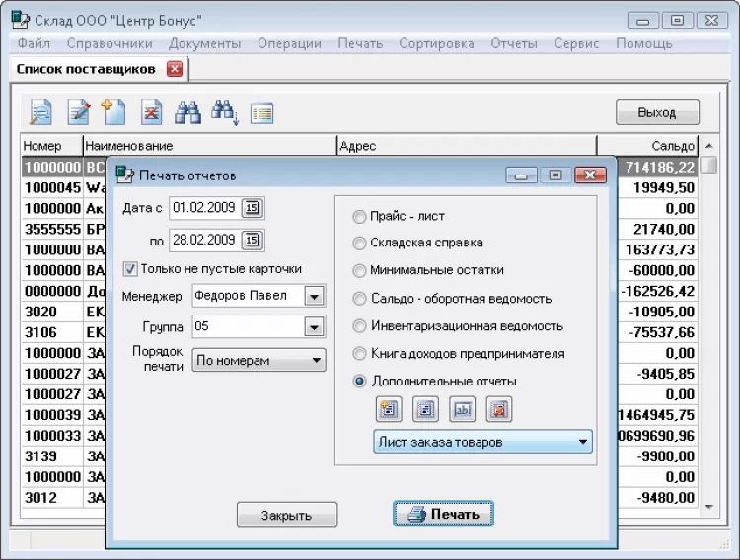
Task: Click balance cell '163773,73'
Action: pos(659,249)
